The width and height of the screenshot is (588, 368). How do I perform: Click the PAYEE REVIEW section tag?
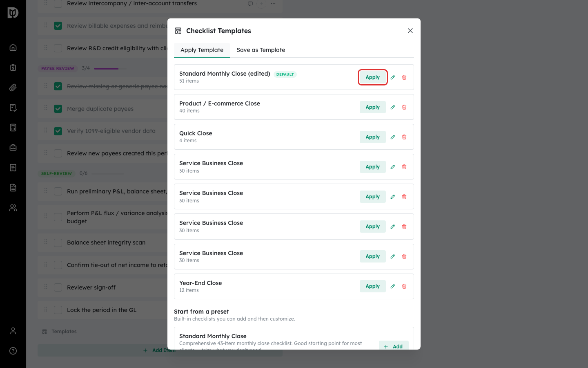[x=58, y=69]
